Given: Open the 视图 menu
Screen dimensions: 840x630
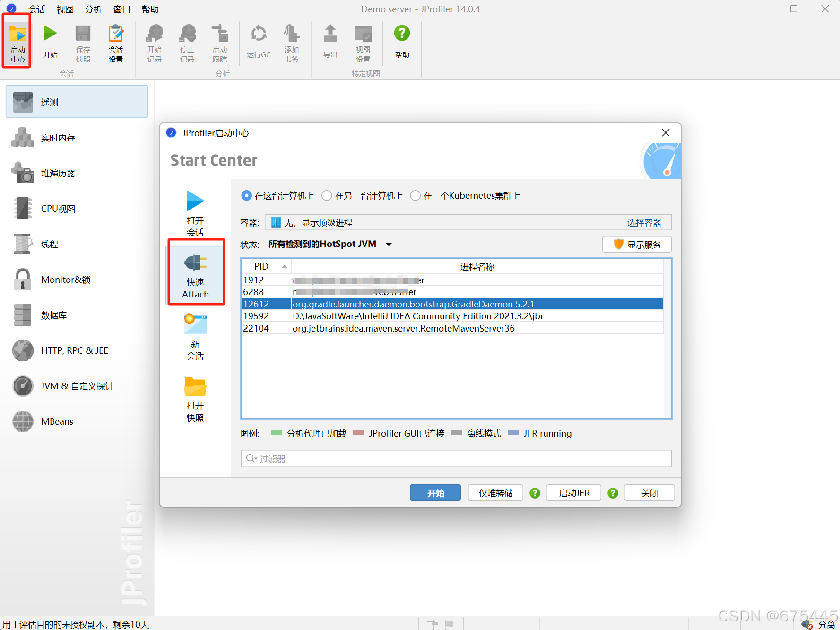Looking at the screenshot, I should click(65, 9).
